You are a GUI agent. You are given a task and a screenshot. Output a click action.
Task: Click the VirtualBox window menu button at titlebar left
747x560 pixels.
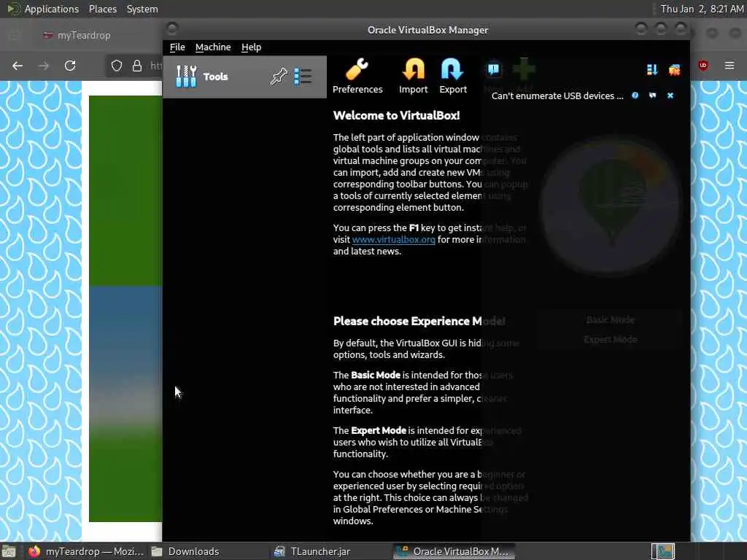172,28
